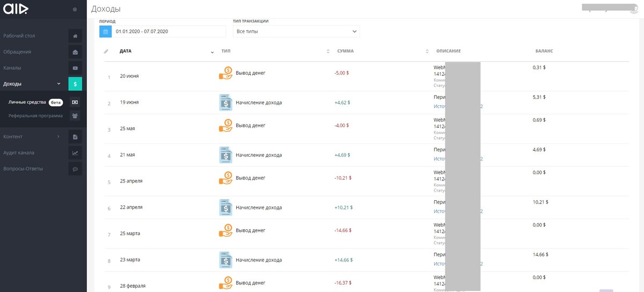Image resolution: width=644 pixels, height=292 pixels.
Task: Click the 0,69 $ balance value
Action: (539, 120)
